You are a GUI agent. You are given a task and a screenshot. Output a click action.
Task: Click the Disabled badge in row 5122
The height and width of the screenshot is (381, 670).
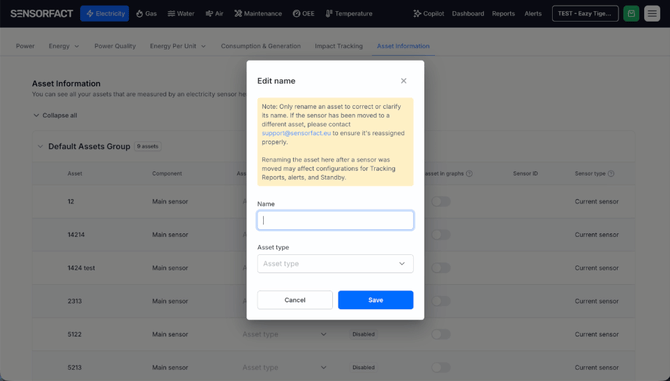coord(363,334)
